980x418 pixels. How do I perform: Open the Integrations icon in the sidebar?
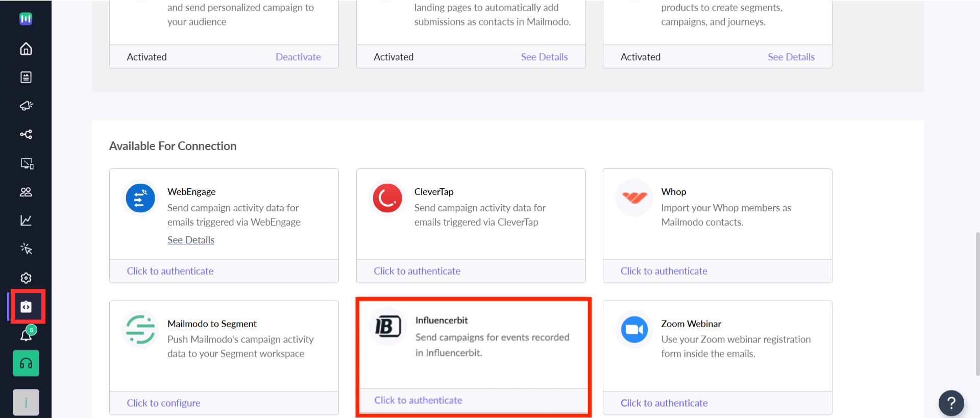pyautogui.click(x=26, y=307)
